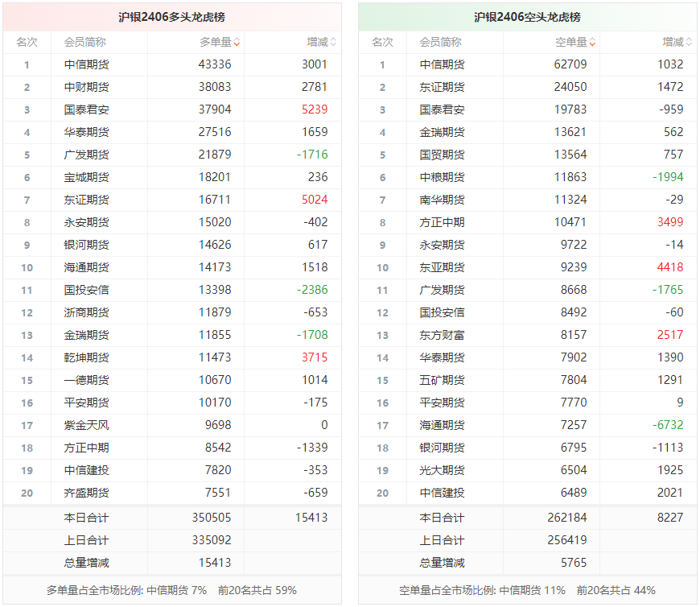The height and width of the screenshot is (607, 700).
Task: Sort short table by 增减 sort arrows
Action: pos(689,42)
